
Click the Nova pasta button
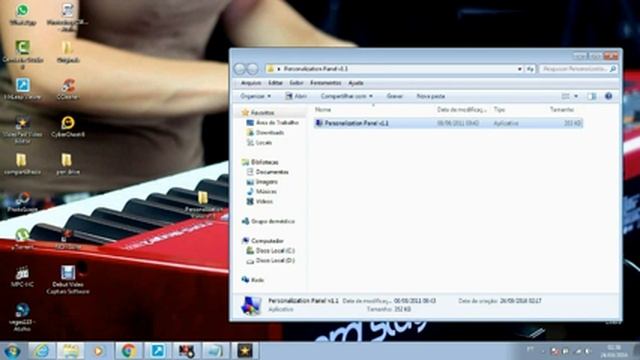tap(431, 96)
